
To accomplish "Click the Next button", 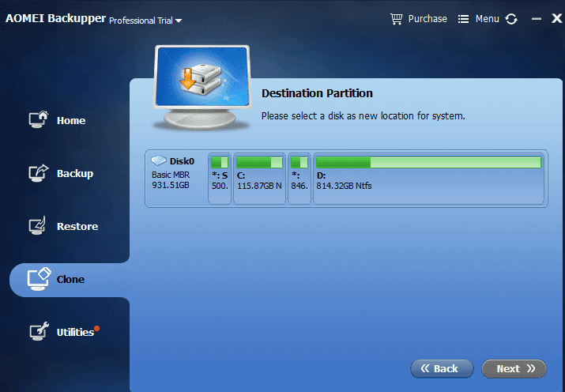I will 514,368.
